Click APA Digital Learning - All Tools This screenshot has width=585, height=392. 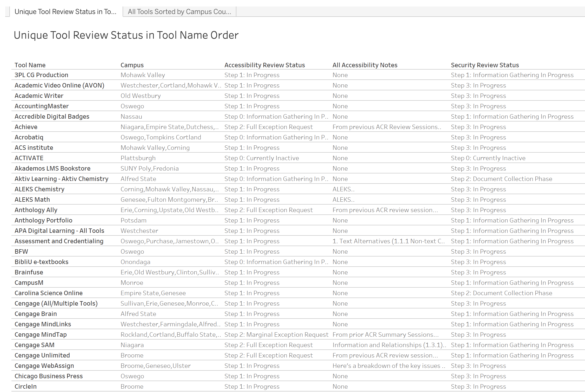pos(59,231)
